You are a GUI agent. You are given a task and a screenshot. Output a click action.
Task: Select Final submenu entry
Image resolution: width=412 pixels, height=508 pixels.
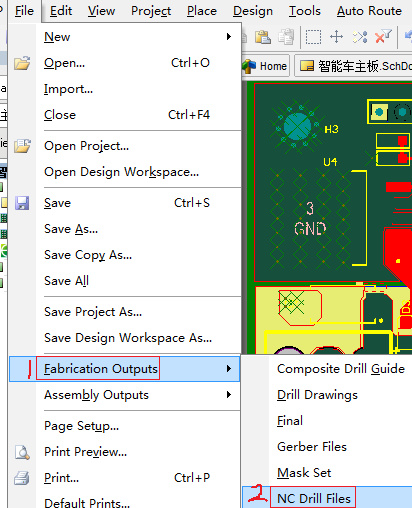pyautogui.click(x=328, y=421)
